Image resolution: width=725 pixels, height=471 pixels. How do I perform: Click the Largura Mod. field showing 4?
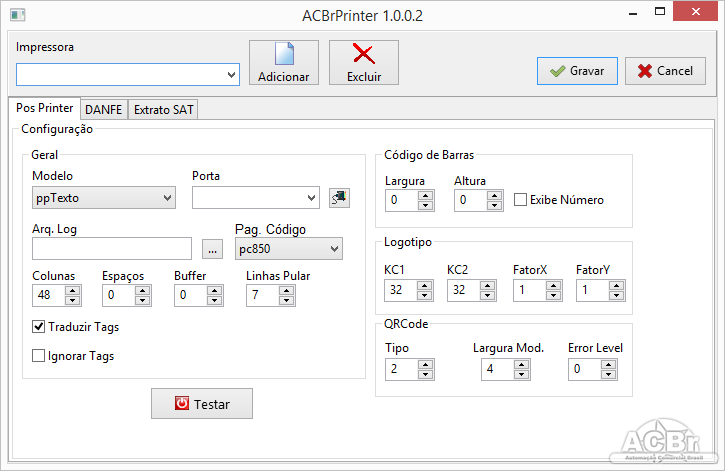[x=498, y=369]
